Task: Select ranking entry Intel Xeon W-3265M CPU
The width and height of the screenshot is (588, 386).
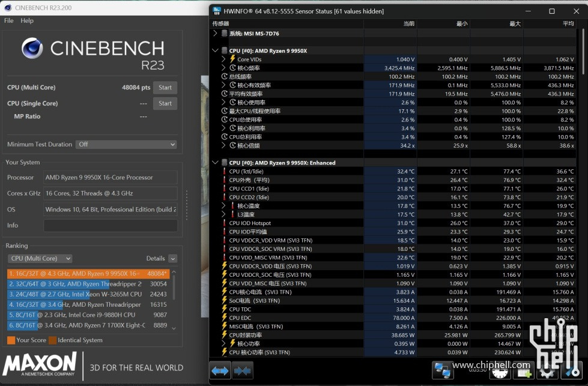Action: pos(88,294)
